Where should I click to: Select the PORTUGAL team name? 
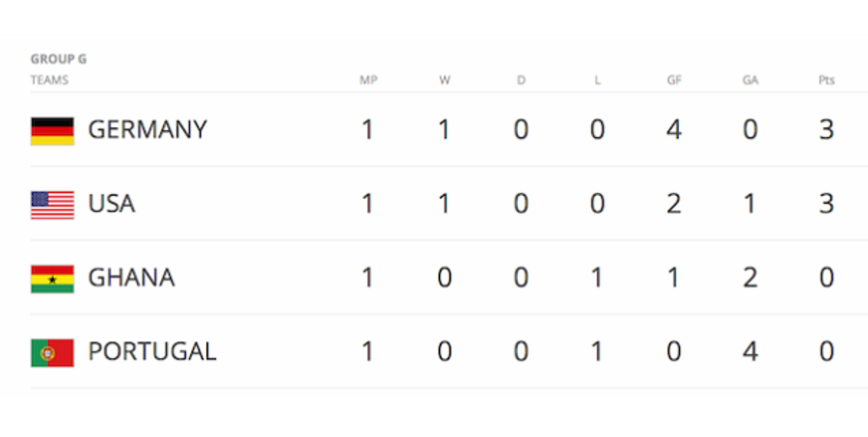pos(151,352)
